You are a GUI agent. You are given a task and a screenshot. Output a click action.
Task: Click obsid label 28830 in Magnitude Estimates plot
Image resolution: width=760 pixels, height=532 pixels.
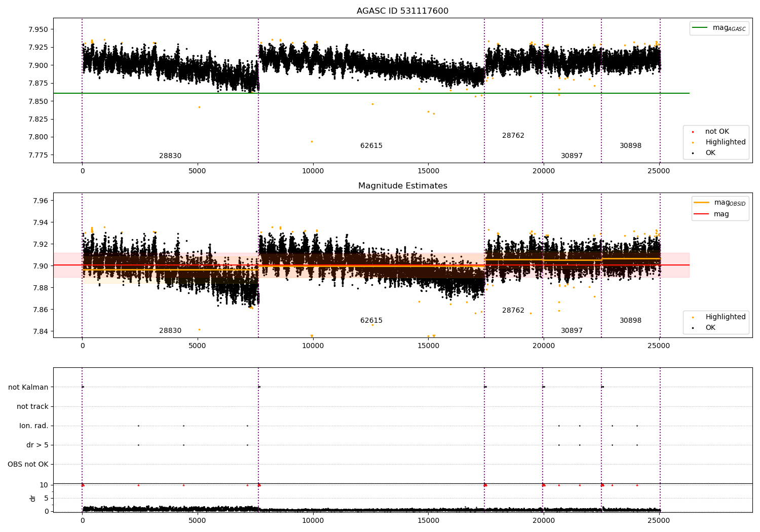(170, 331)
